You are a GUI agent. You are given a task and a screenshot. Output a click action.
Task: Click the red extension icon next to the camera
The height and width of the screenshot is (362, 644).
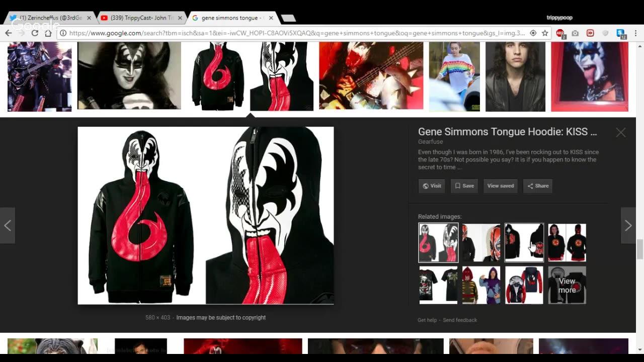point(590,33)
